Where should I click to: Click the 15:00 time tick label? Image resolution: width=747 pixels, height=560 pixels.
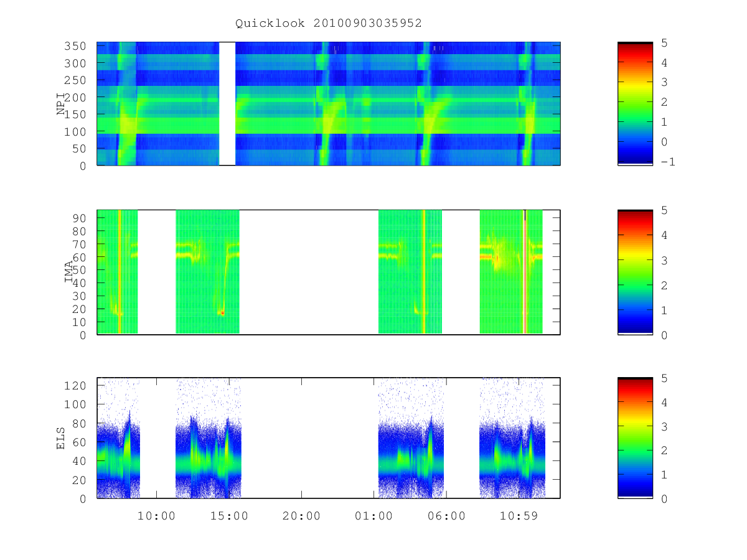(228, 516)
